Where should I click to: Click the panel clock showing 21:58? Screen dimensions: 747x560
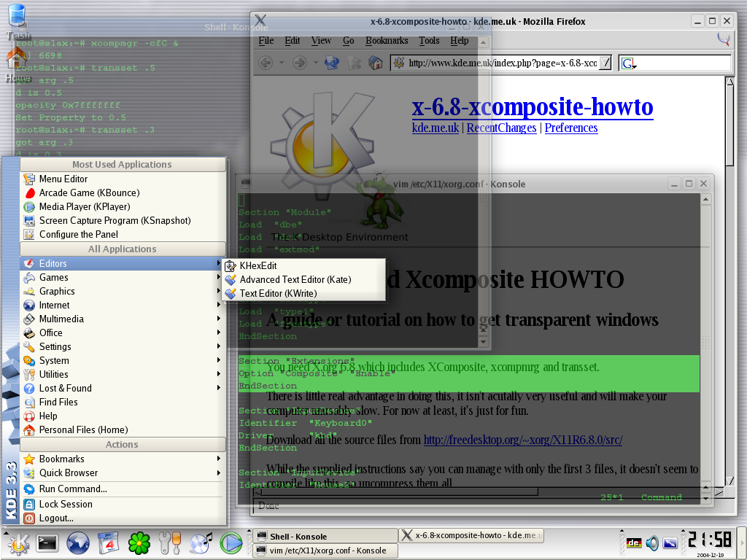(x=710, y=540)
